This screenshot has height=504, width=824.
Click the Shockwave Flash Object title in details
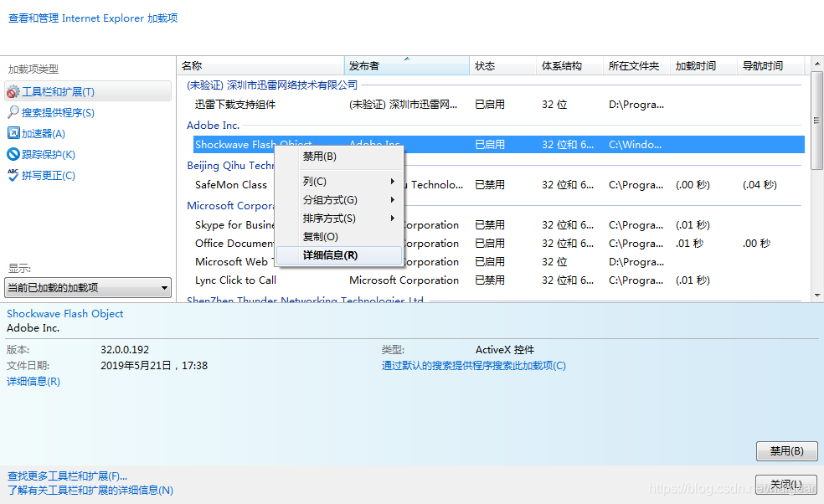click(65, 314)
